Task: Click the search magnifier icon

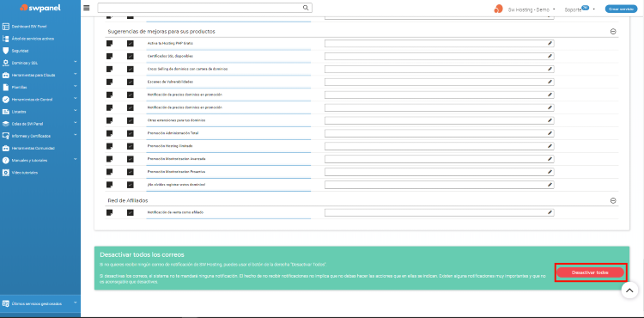Action: click(x=306, y=8)
